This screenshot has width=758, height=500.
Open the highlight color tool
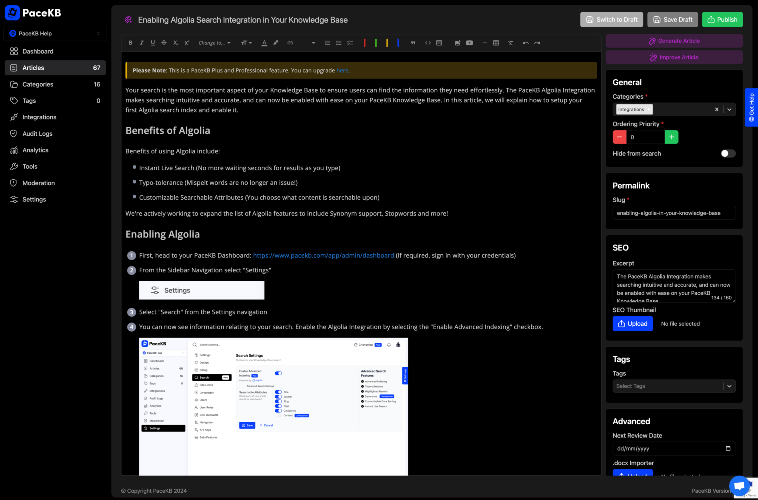pos(276,43)
